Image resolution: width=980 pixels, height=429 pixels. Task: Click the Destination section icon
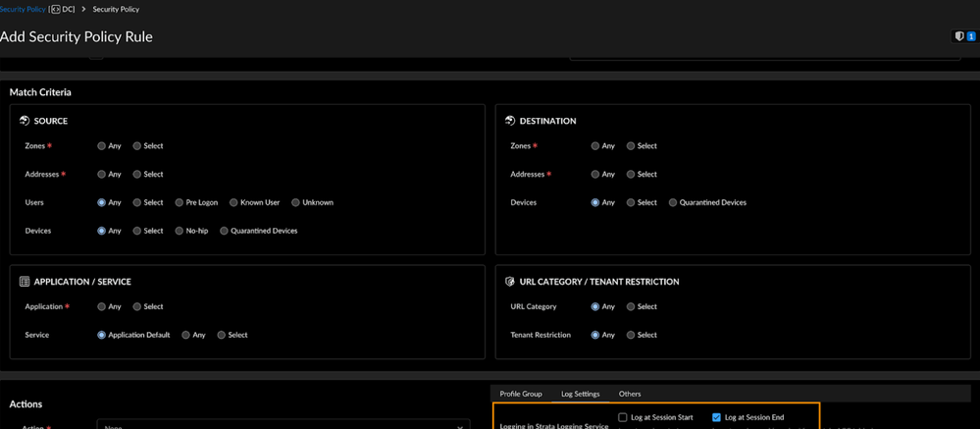pyautogui.click(x=510, y=121)
